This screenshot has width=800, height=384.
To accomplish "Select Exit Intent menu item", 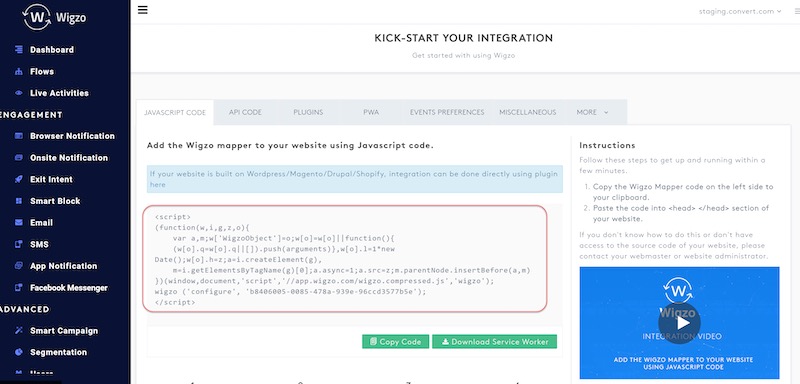I will [51, 179].
